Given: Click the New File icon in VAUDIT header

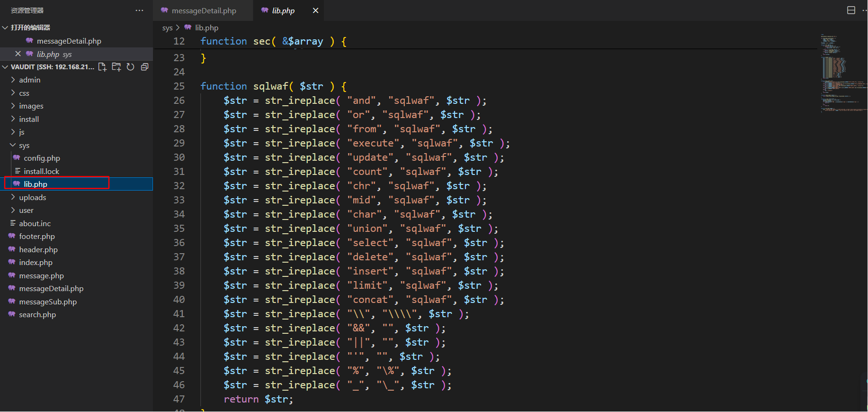Looking at the screenshot, I should coord(102,67).
